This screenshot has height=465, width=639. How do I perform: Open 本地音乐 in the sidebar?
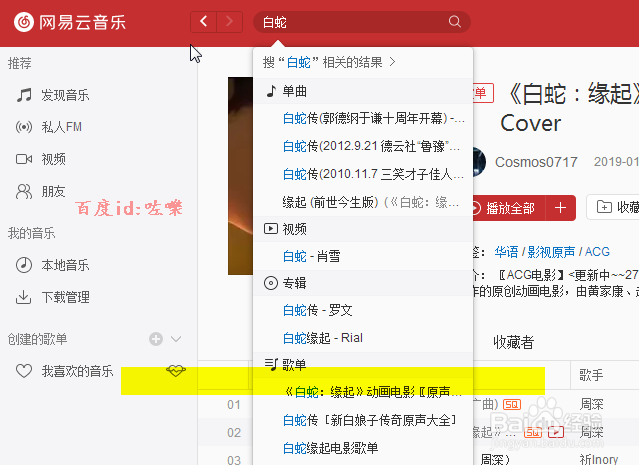(x=65, y=265)
